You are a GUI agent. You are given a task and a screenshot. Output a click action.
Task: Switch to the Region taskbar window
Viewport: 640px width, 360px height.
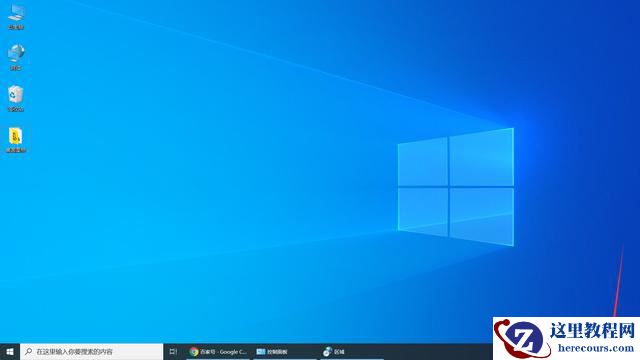pyautogui.click(x=352, y=351)
